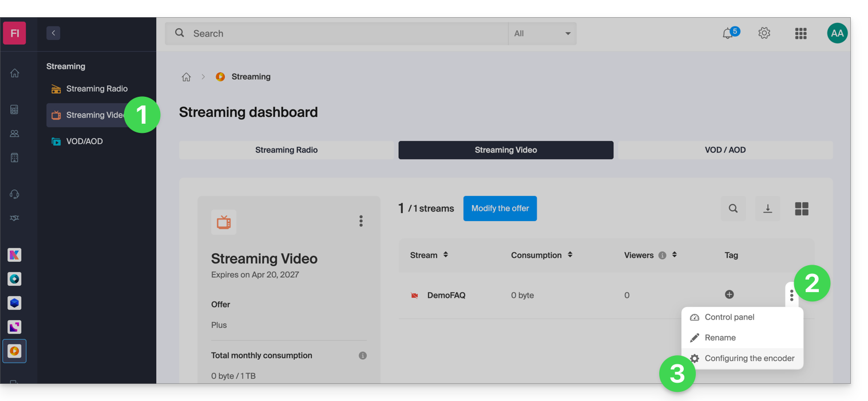Add a tag to DemoFAQ stream
The width and height of the screenshot is (868, 401).
pos(729,294)
